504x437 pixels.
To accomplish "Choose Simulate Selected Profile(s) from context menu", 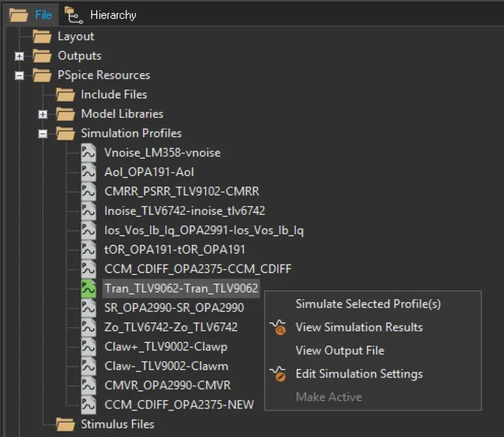I will [368, 304].
